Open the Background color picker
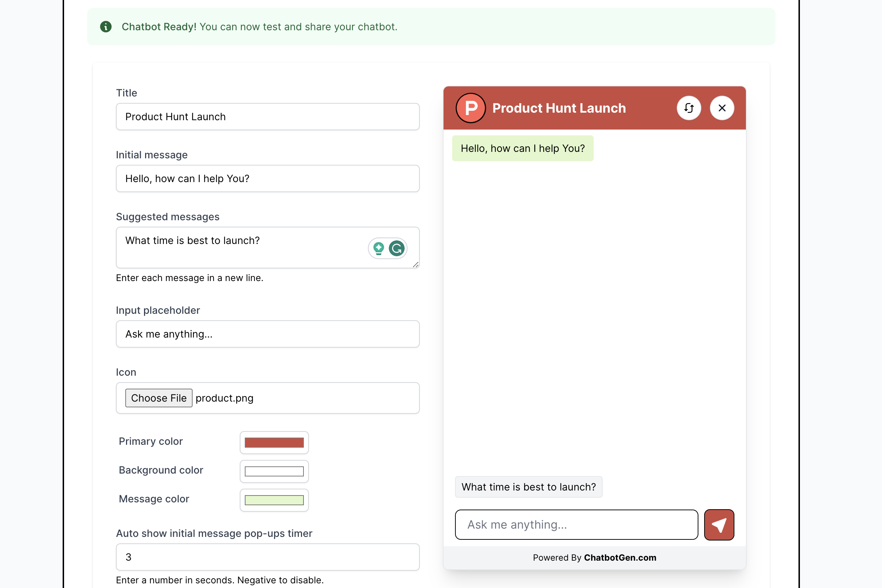Image resolution: width=882 pixels, height=588 pixels. coord(274,471)
